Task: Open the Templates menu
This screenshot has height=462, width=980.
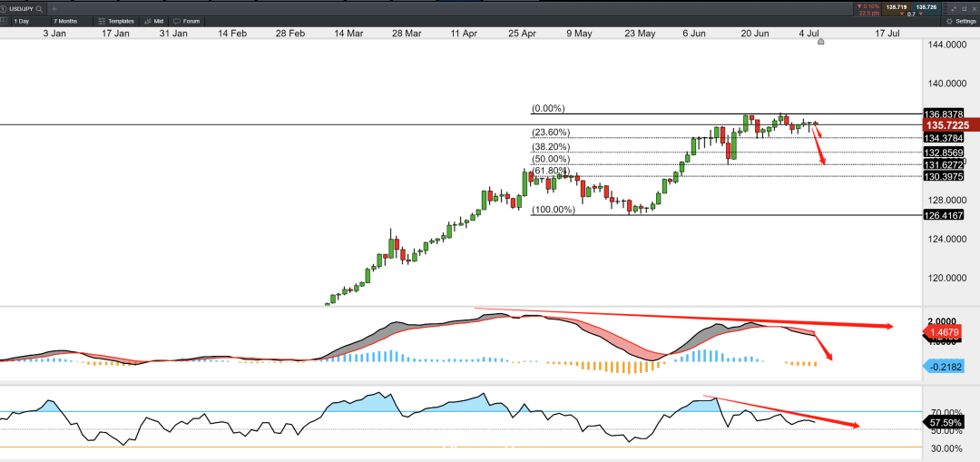Action: (x=115, y=21)
